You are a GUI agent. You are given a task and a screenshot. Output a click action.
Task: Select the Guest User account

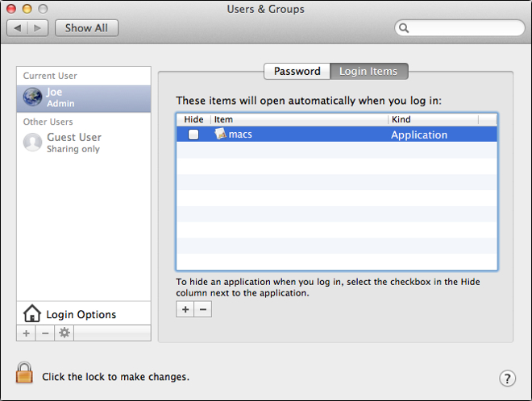pos(73,143)
